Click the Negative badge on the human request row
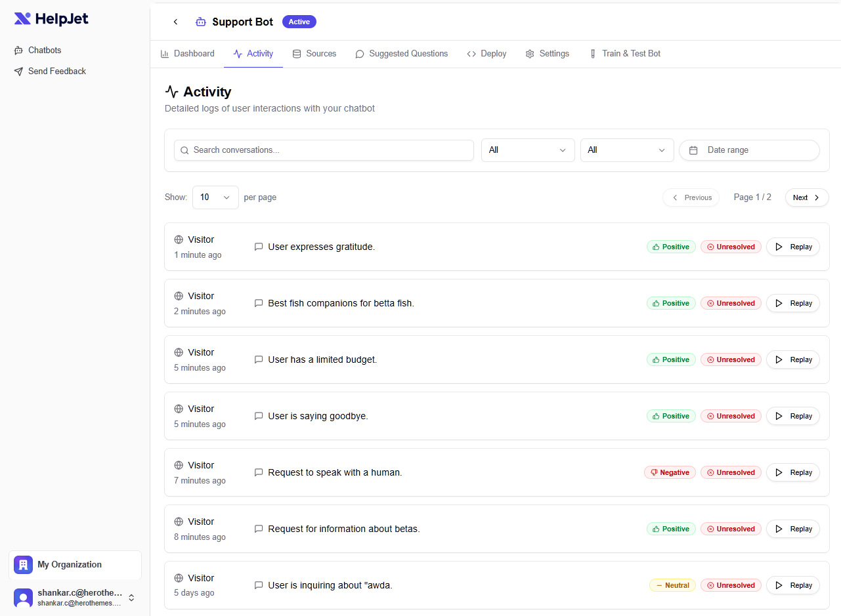The height and width of the screenshot is (616, 841). (670, 472)
